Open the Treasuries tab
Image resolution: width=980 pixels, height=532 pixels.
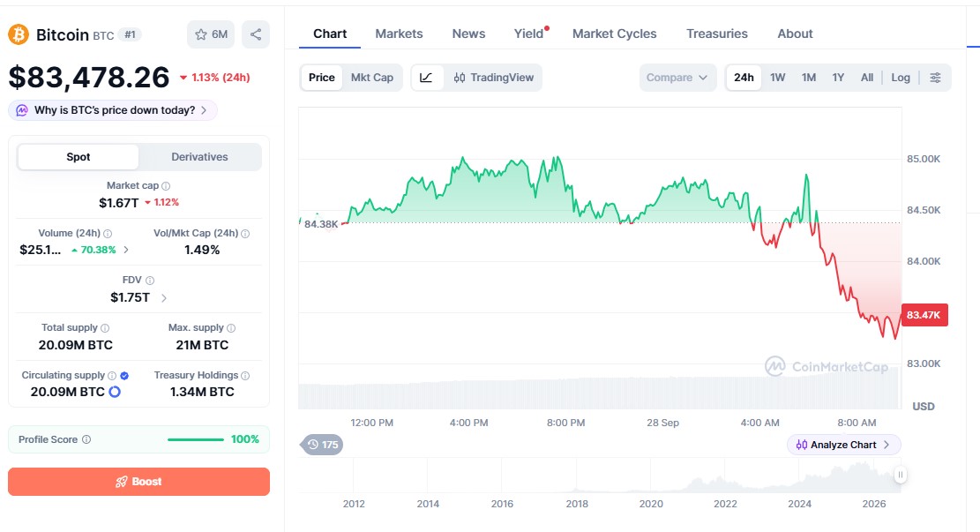pyautogui.click(x=717, y=34)
